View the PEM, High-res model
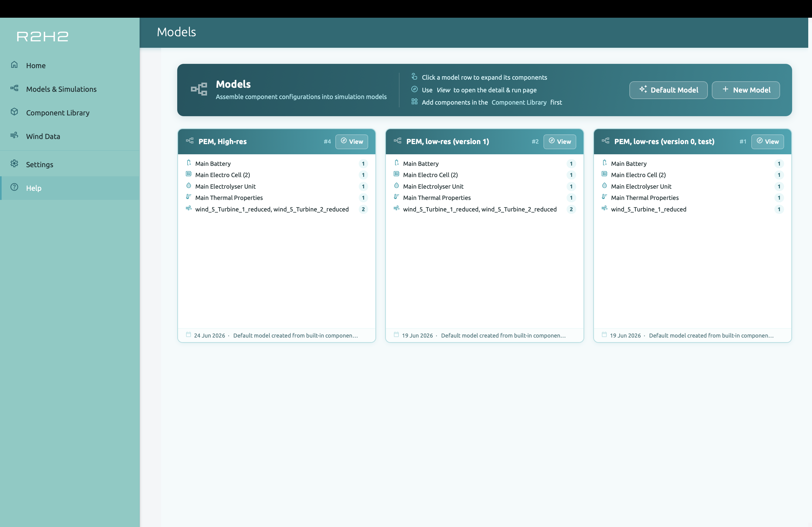 click(352, 141)
